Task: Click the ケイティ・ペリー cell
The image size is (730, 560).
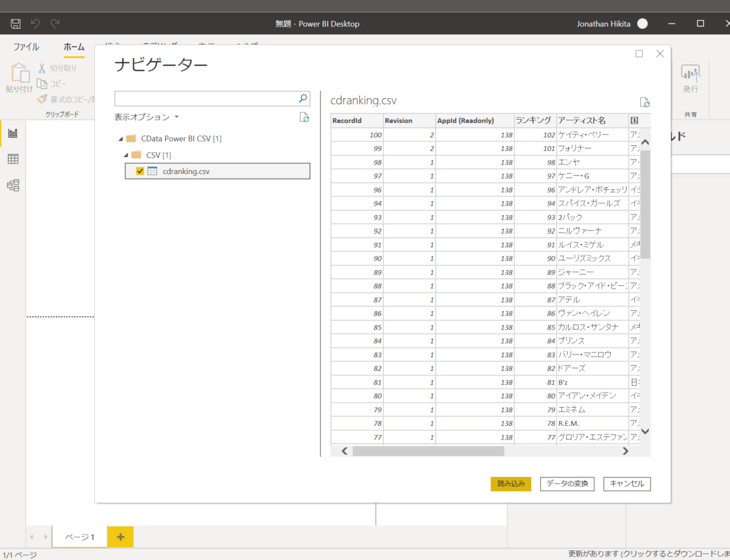Action: 593,135
